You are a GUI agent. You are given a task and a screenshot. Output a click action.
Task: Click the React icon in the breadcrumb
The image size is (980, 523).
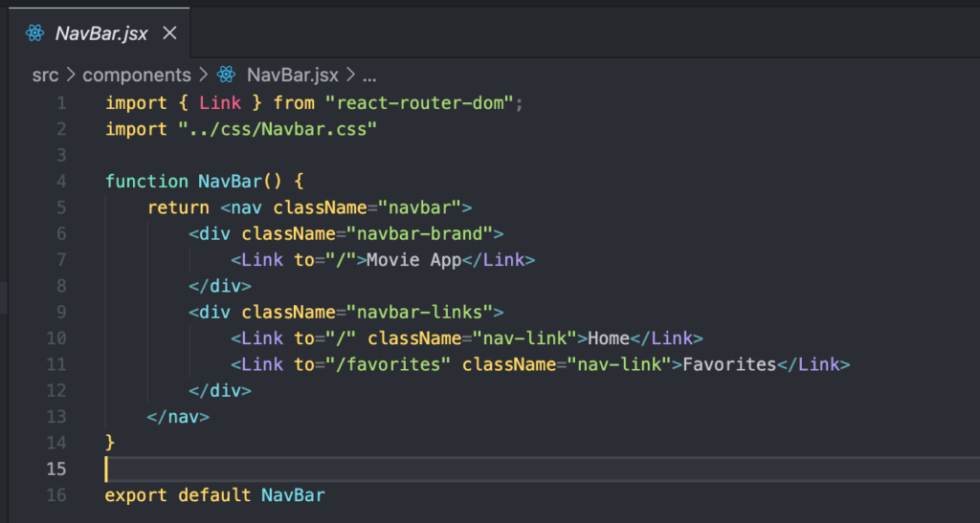pos(226,75)
